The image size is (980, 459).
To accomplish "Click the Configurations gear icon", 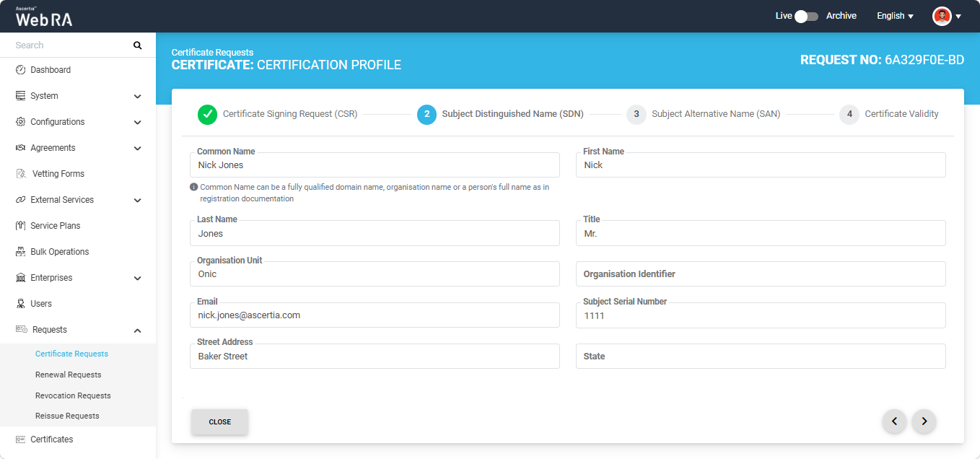I will point(21,122).
